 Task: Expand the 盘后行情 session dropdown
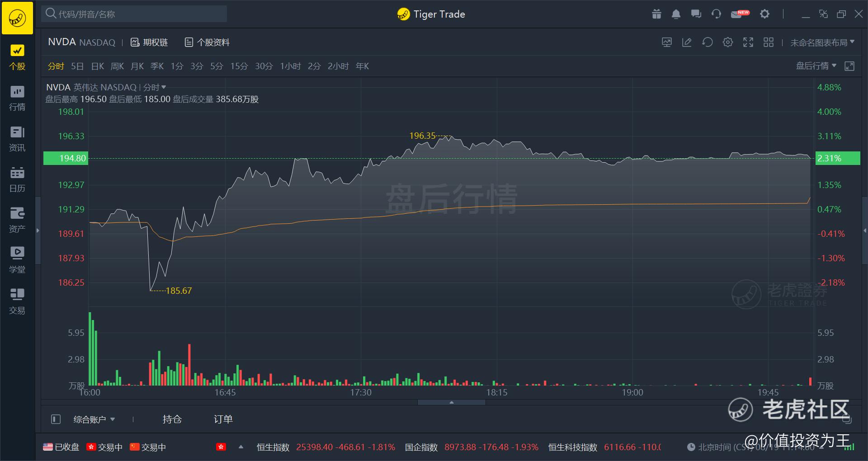816,66
